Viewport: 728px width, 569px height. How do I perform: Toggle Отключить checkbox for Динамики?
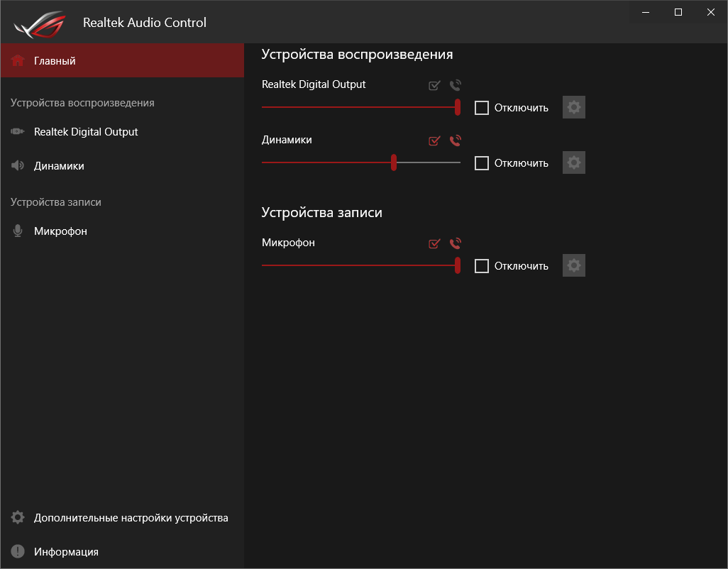(482, 163)
